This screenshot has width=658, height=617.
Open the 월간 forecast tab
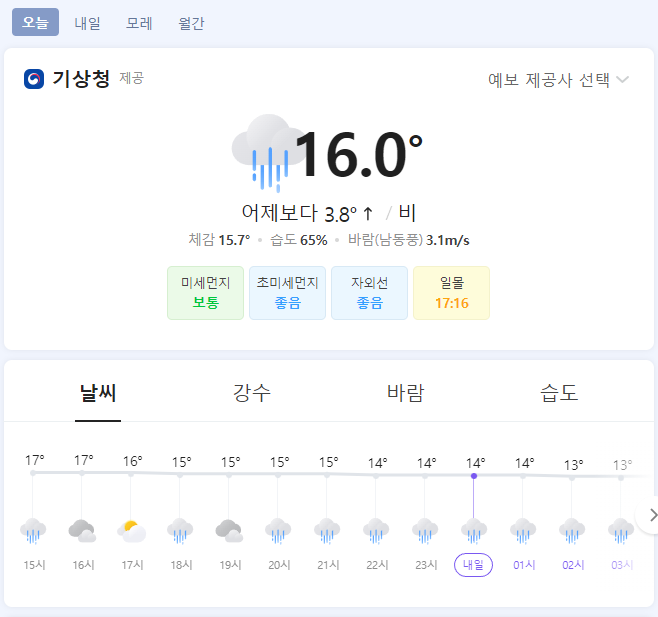(191, 22)
